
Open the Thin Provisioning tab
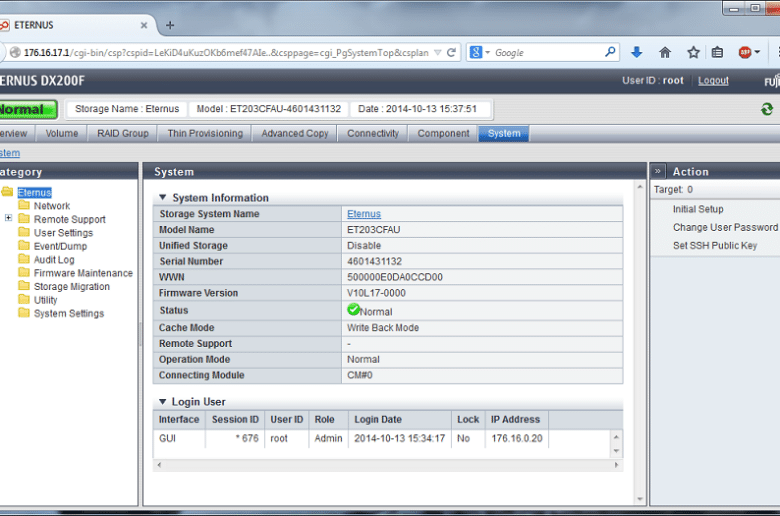(205, 133)
